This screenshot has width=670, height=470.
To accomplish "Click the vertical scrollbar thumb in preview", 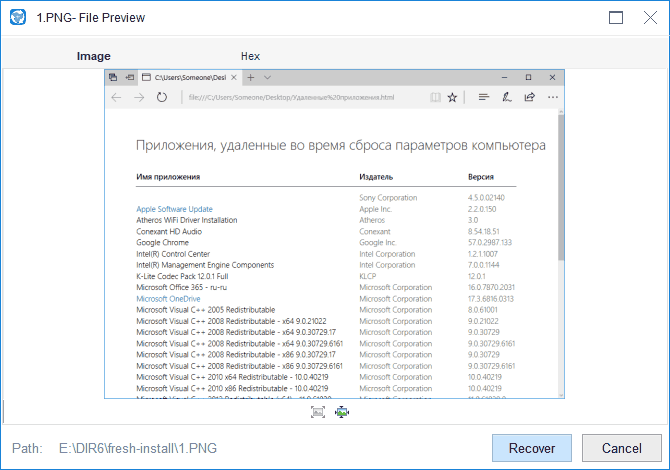I will 561,187.
